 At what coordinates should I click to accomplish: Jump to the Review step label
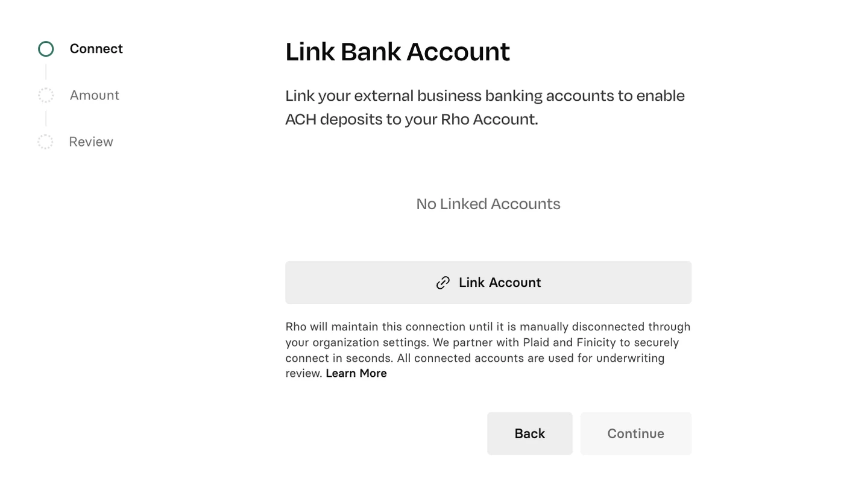(91, 142)
